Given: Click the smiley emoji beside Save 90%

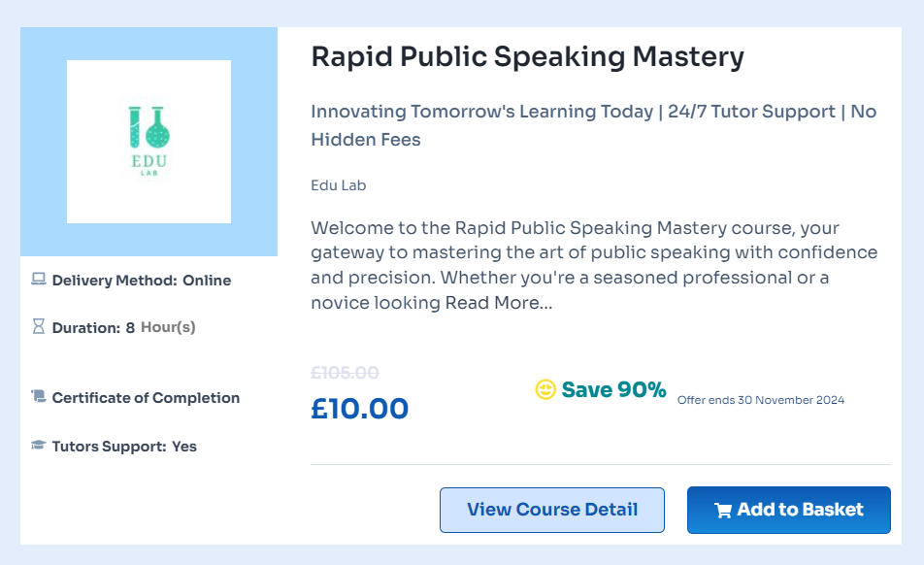Looking at the screenshot, I should 546,389.
